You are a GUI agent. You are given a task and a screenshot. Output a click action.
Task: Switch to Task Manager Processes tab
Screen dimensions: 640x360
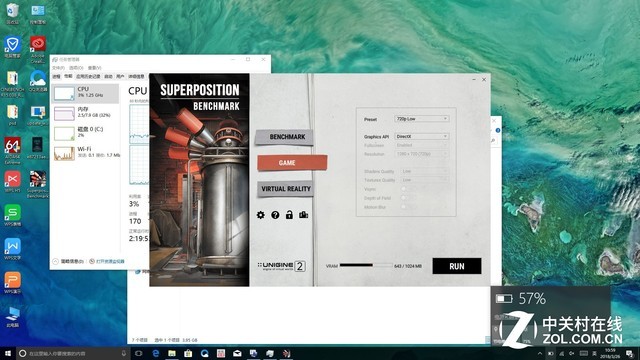(57, 76)
